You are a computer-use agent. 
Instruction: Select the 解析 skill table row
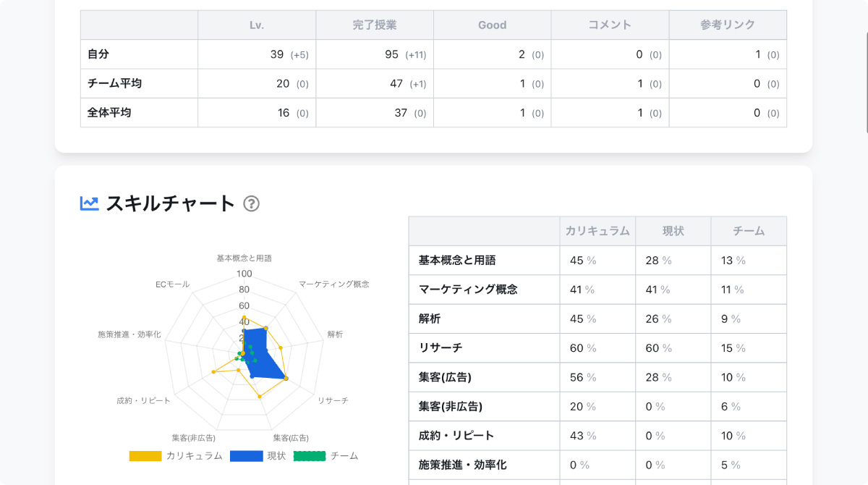coord(597,319)
